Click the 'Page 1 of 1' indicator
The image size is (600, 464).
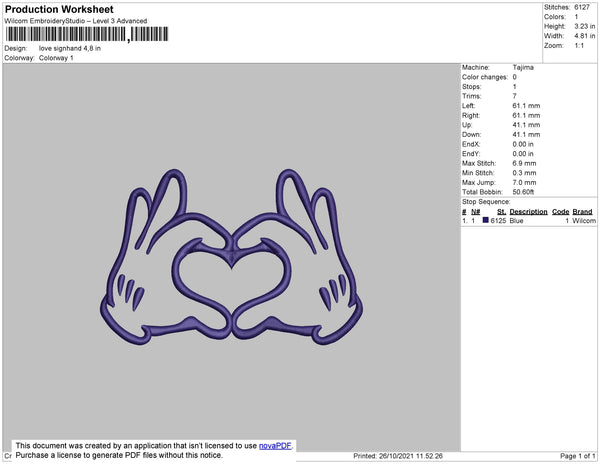577,456
